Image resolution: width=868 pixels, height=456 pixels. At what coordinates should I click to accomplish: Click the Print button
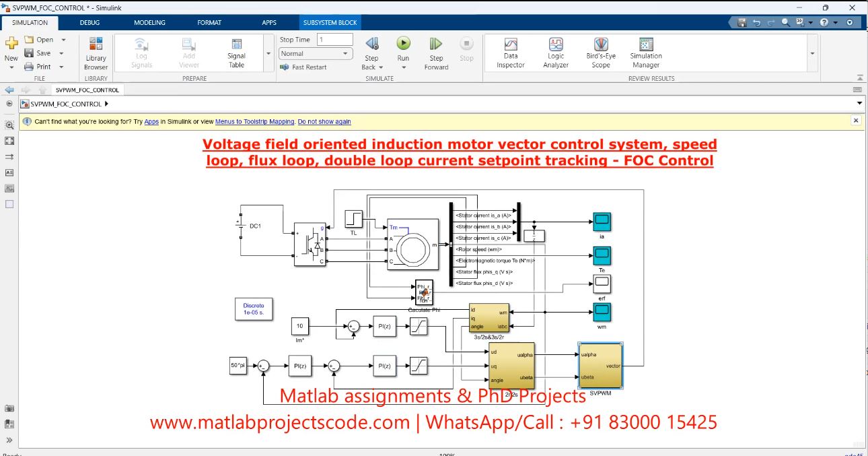point(38,67)
